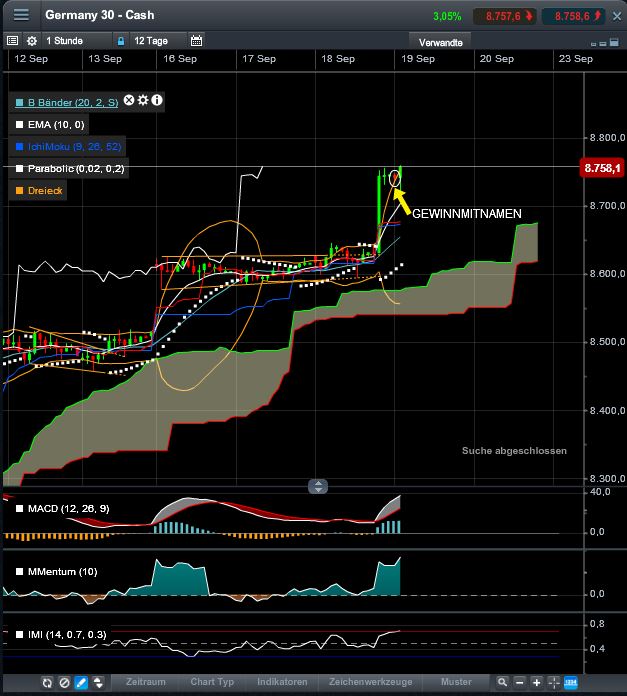Toggle the blue period lock icon

click(x=121, y=41)
